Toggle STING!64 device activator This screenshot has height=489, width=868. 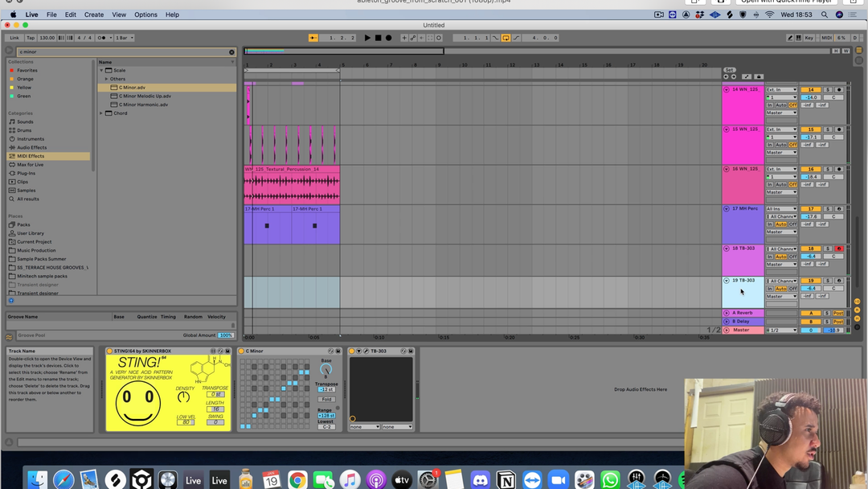tap(110, 351)
